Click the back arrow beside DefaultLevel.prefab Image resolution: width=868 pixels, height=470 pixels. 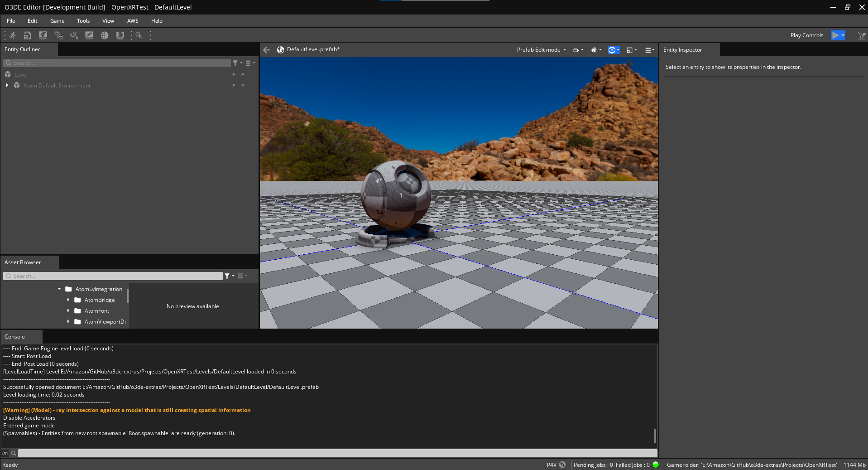click(x=266, y=50)
